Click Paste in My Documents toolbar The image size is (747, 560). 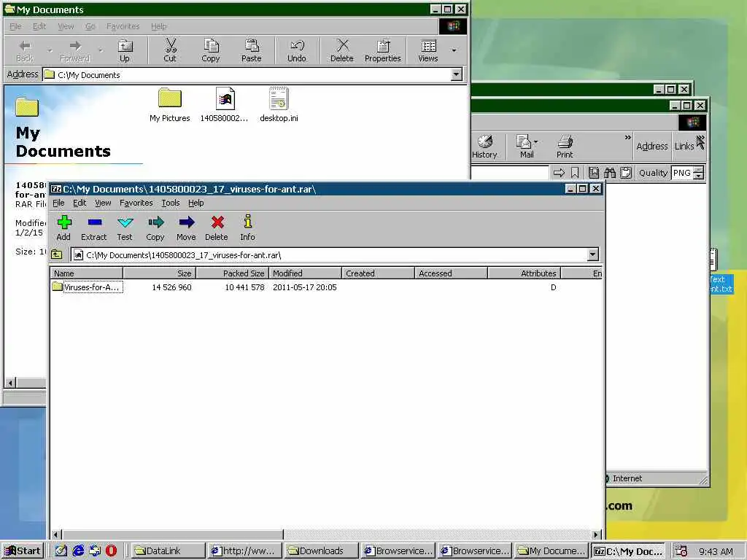pyautogui.click(x=252, y=50)
